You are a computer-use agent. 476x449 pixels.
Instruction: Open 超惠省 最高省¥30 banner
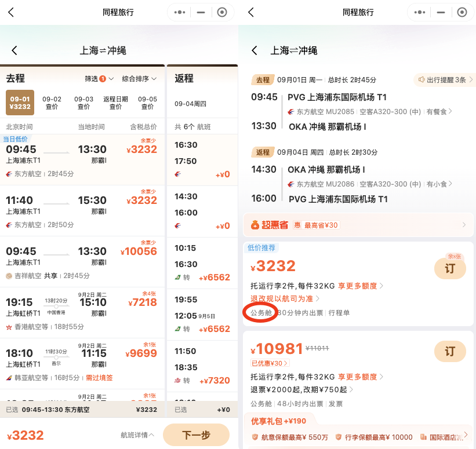pyautogui.click(x=358, y=225)
